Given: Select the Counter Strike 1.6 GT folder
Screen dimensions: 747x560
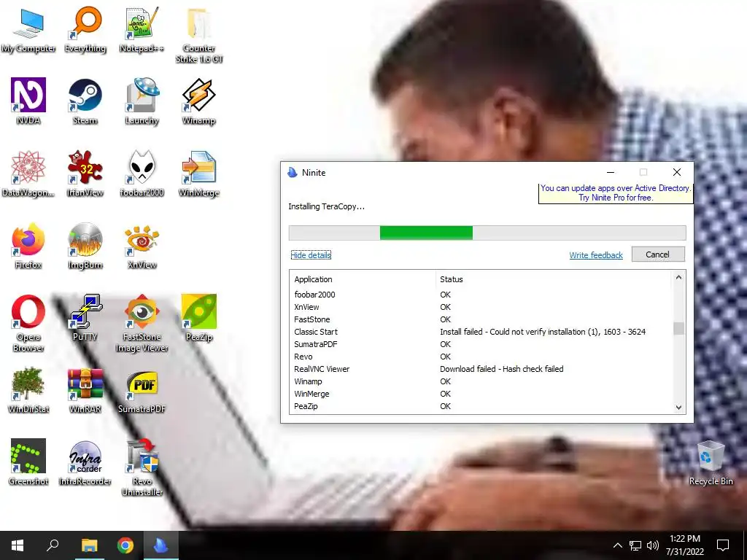Looking at the screenshot, I should click(198, 36).
